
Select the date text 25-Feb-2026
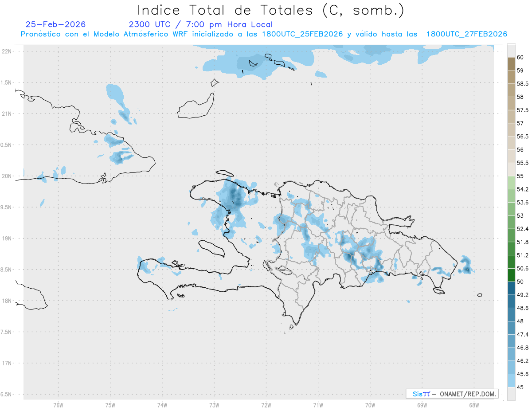point(56,24)
